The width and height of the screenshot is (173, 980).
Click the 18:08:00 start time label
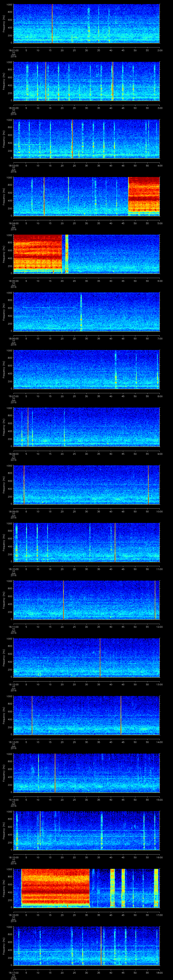(x=13, y=454)
